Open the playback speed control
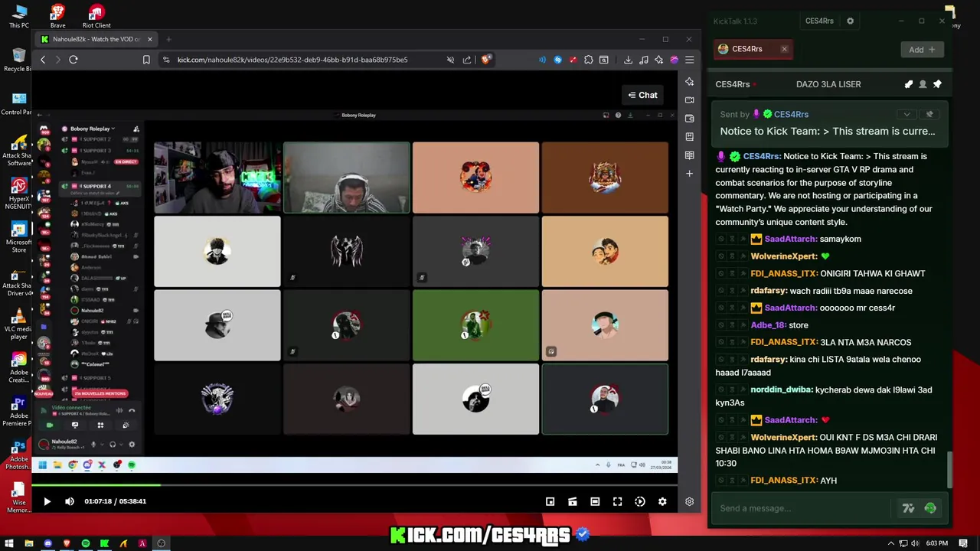The image size is (980, 551). tap(640, 501)
